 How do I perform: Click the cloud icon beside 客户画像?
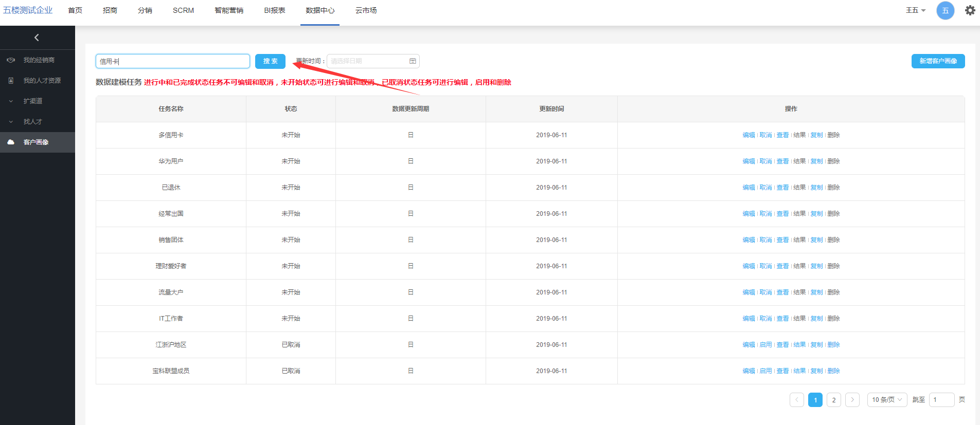11,142
